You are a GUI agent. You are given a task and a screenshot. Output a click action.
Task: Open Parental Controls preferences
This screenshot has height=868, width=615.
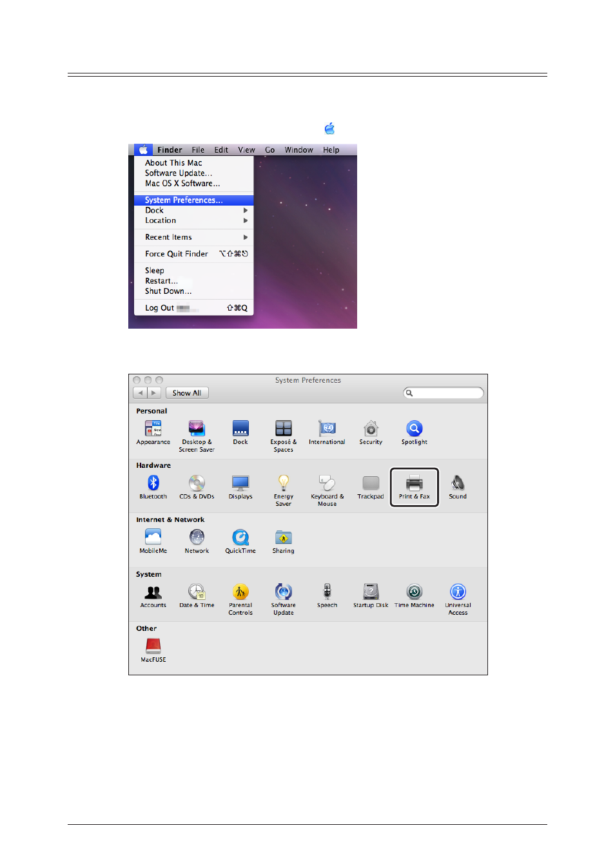point(240,600)
